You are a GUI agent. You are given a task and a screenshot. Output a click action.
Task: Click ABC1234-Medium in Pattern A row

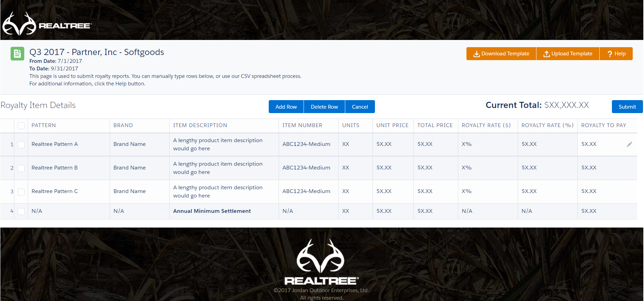click(306, 144)
